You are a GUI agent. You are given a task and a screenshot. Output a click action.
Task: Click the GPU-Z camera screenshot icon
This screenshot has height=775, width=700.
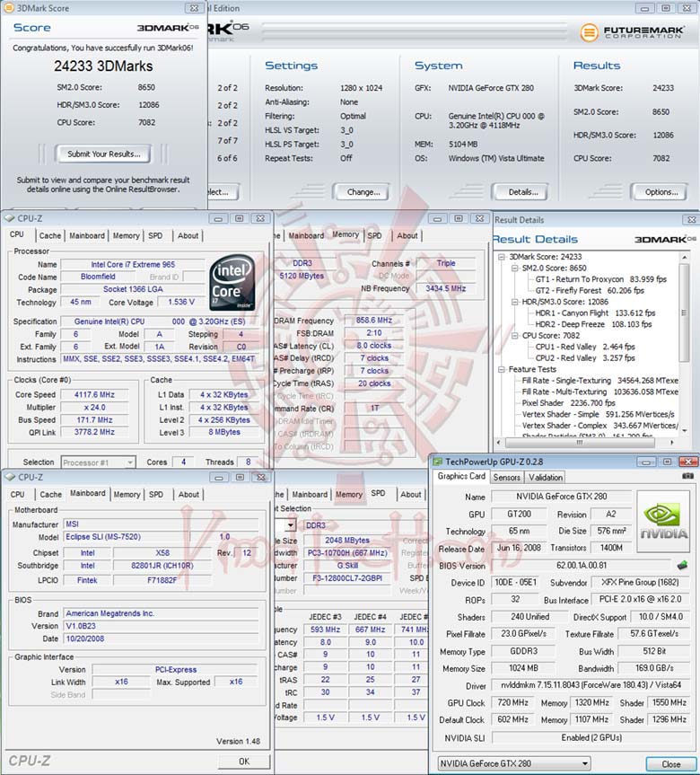tap(687, 476)
